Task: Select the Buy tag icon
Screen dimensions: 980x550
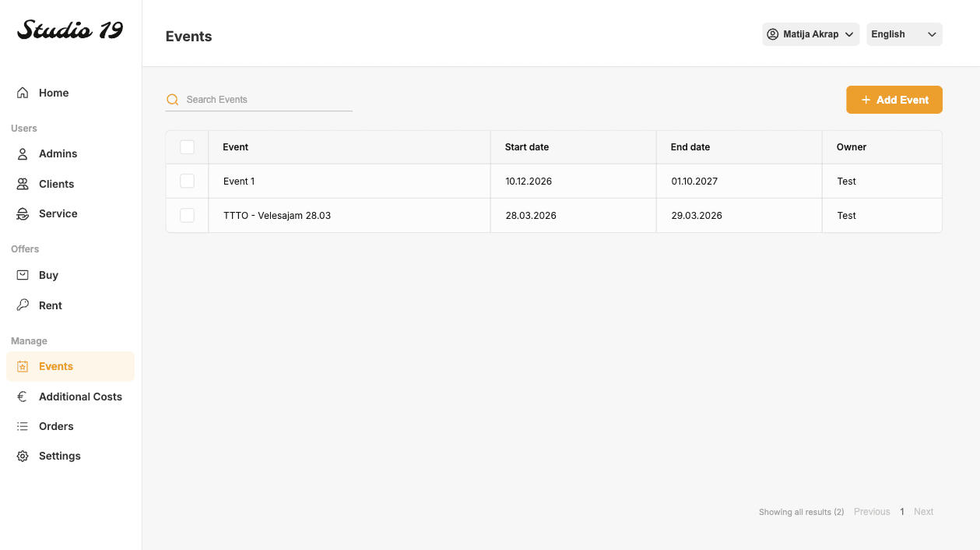Action: pos(23,274)
